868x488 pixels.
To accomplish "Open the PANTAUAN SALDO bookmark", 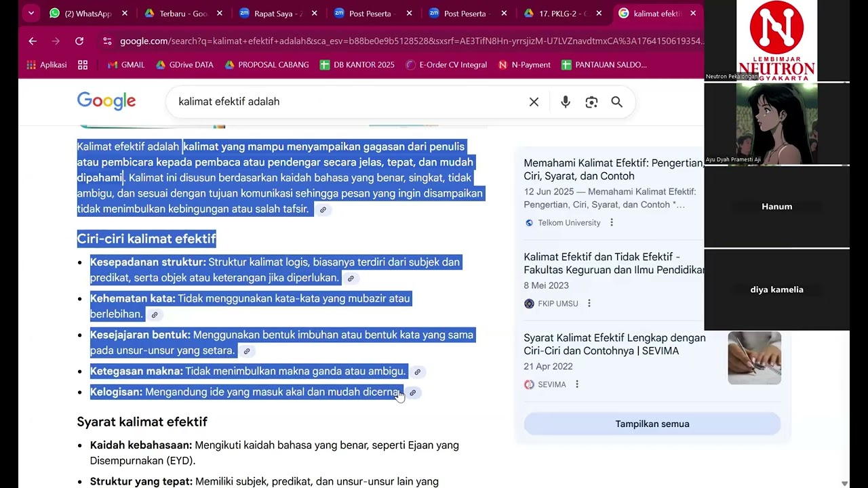I will (604, 65).
